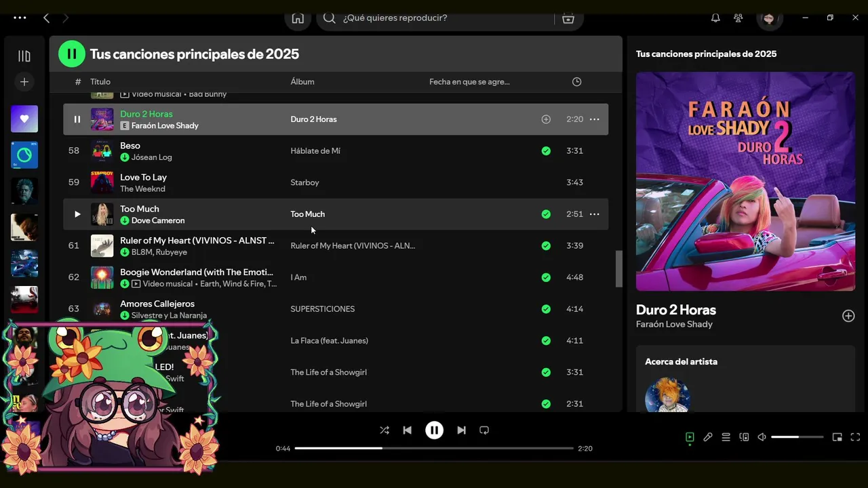
Task: Seek in the playback progress bar
Action: (x=434, y=448)
